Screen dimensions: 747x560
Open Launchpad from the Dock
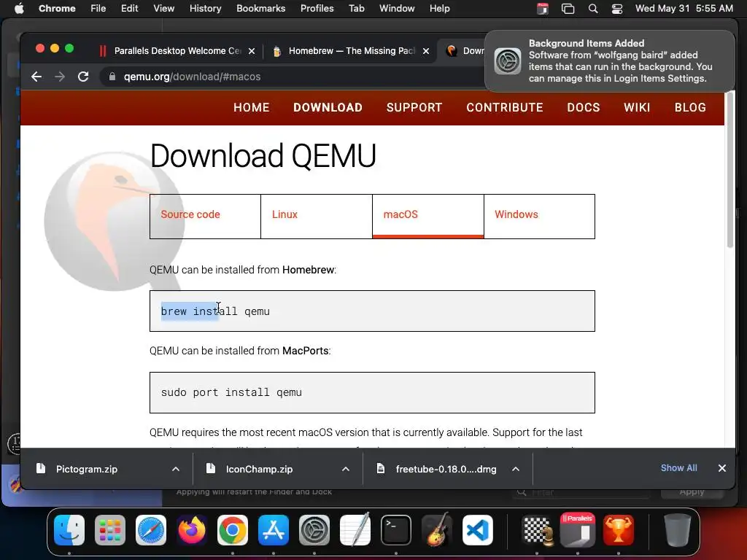tap(110, 530)
